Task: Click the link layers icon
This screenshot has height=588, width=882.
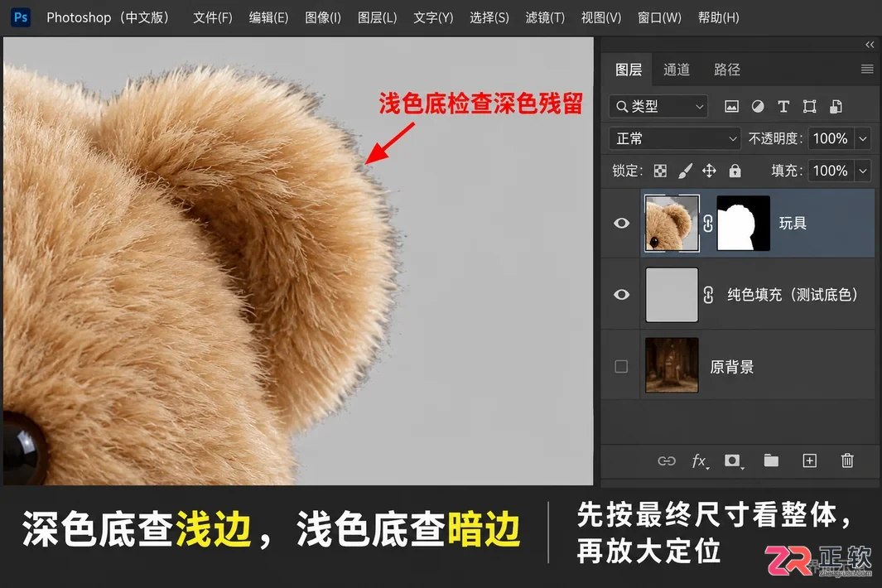Action: [x=667, y=461]
